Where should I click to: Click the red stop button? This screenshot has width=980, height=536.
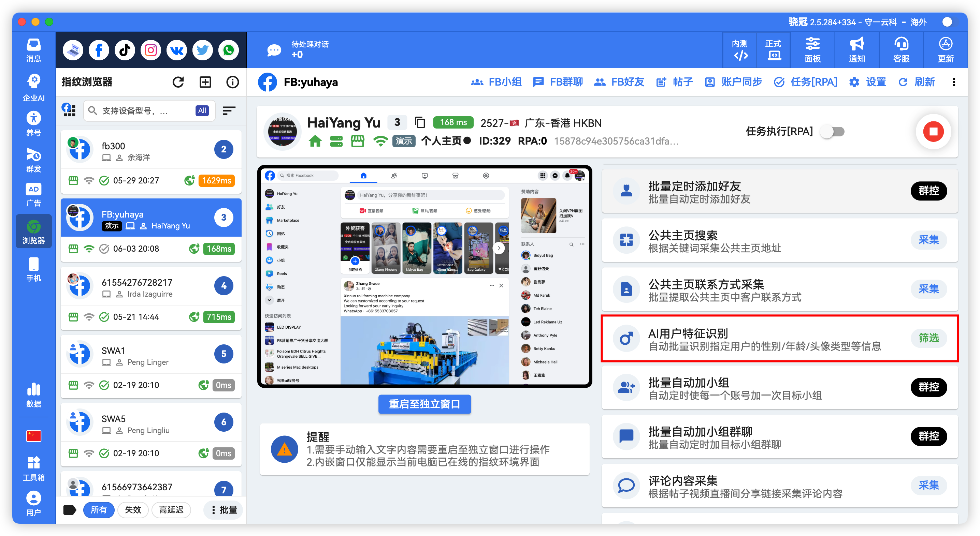tap(933, 132)
